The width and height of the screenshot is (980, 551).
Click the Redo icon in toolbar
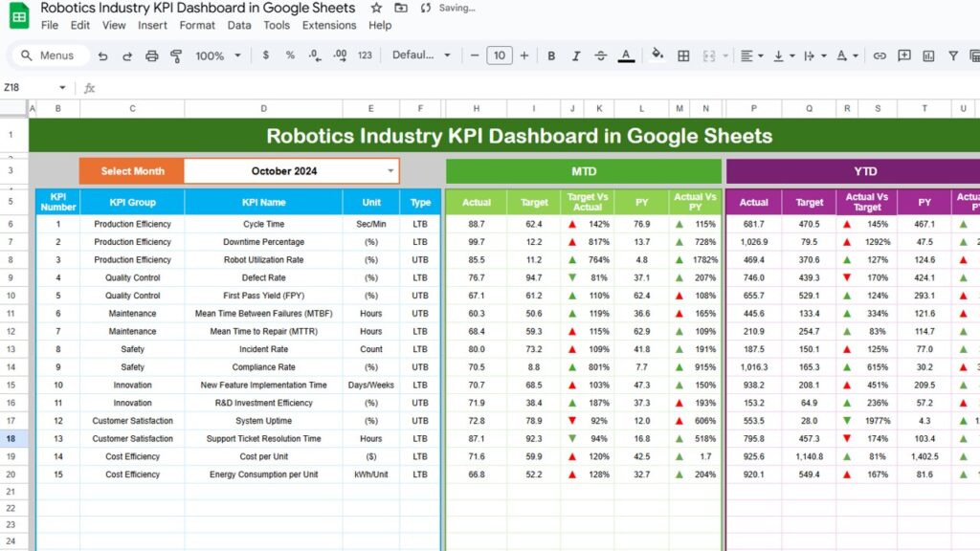127,55
